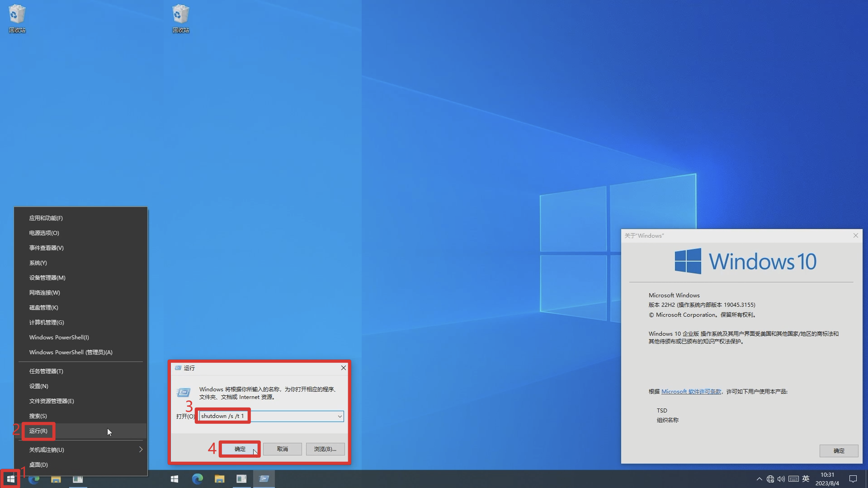
Task: Open 电源选项(O) in the context menu
Action: coord(81,233)
